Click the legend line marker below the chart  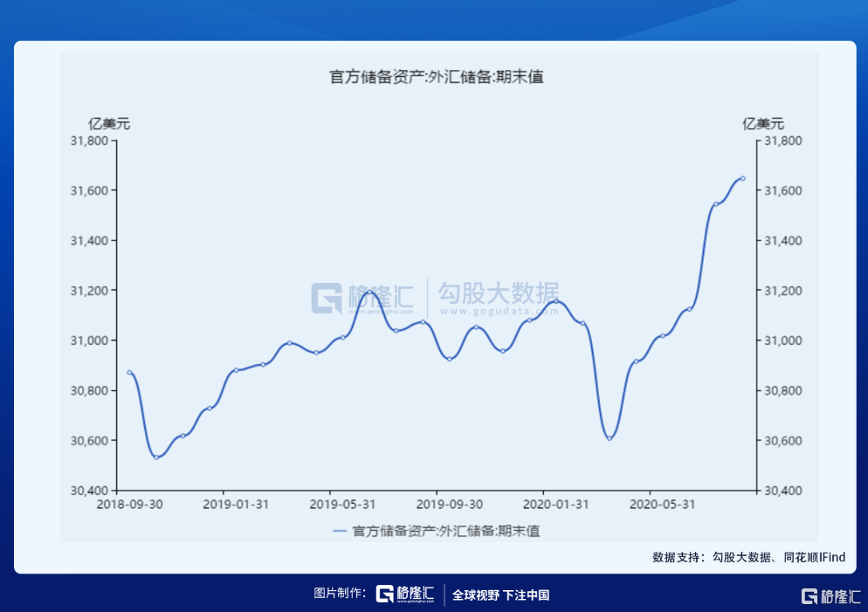(340, 531)
